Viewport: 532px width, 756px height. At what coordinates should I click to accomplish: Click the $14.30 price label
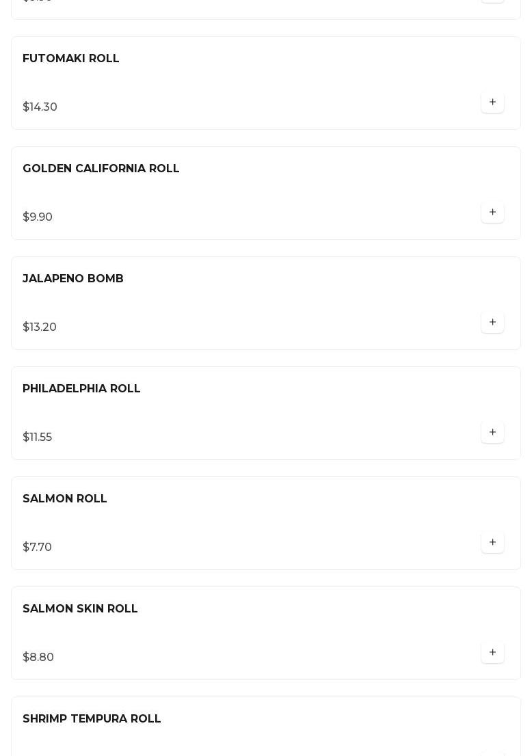coord(40,107)
